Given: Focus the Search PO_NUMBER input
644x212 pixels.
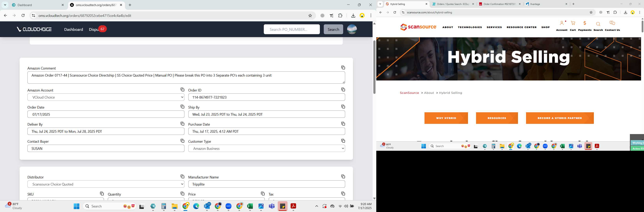Looking at the screenshot, I should point(291,29).
